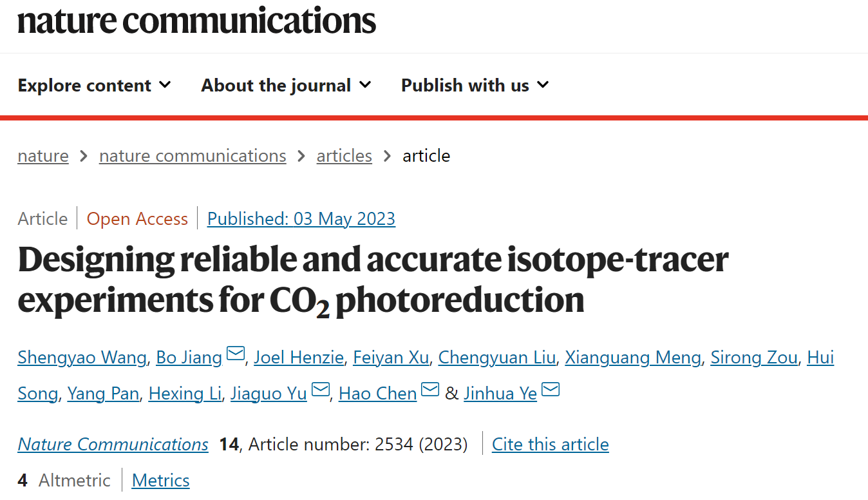Click the nature communications logo

pos(196,20)
